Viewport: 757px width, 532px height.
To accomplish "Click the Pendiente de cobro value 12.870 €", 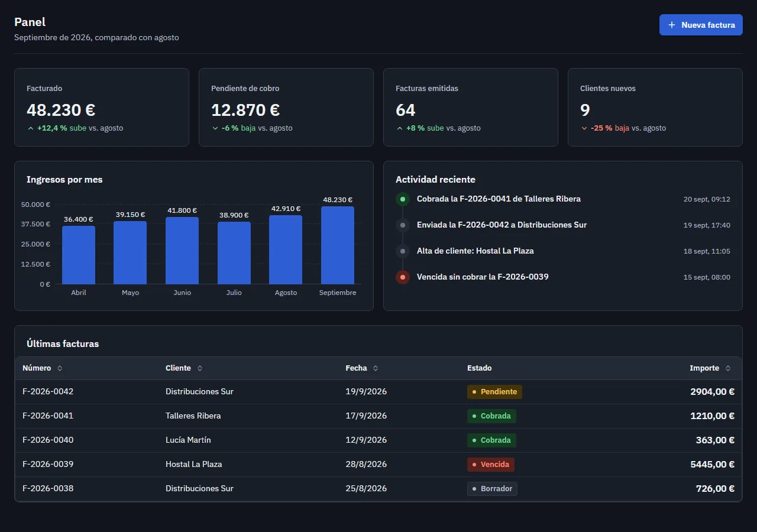I will pyautogui.click(x=245, y=110).
